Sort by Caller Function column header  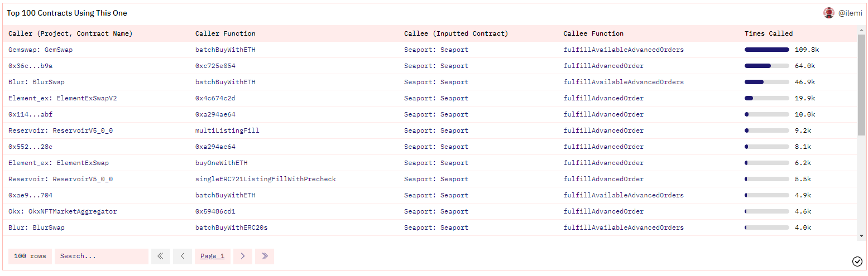tap(226, 33)
